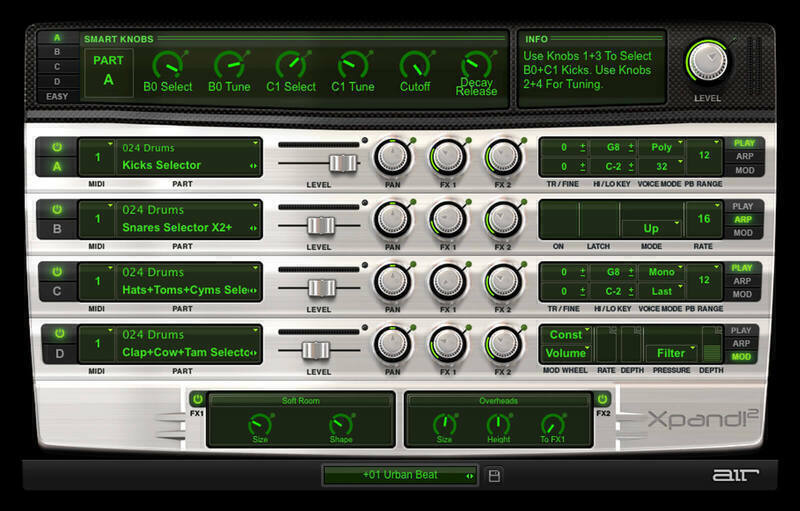Switch to the EASY smart knobs tab
Image resolution: width=800 pixels, height=511 pixels.
57,96
